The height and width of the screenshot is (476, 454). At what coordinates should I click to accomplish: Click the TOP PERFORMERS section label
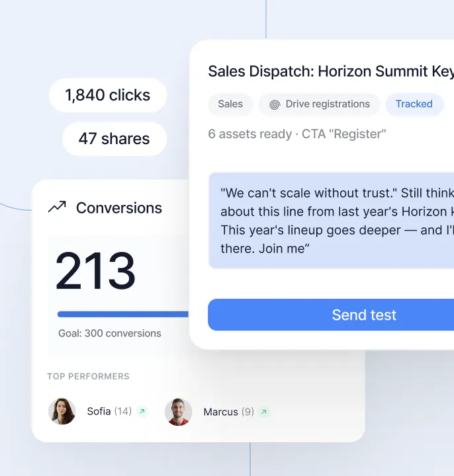point(88,376)
